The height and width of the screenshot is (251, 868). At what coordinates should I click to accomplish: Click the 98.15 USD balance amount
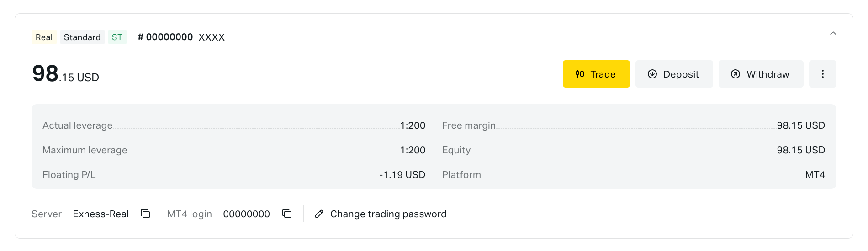pos(65,74)
